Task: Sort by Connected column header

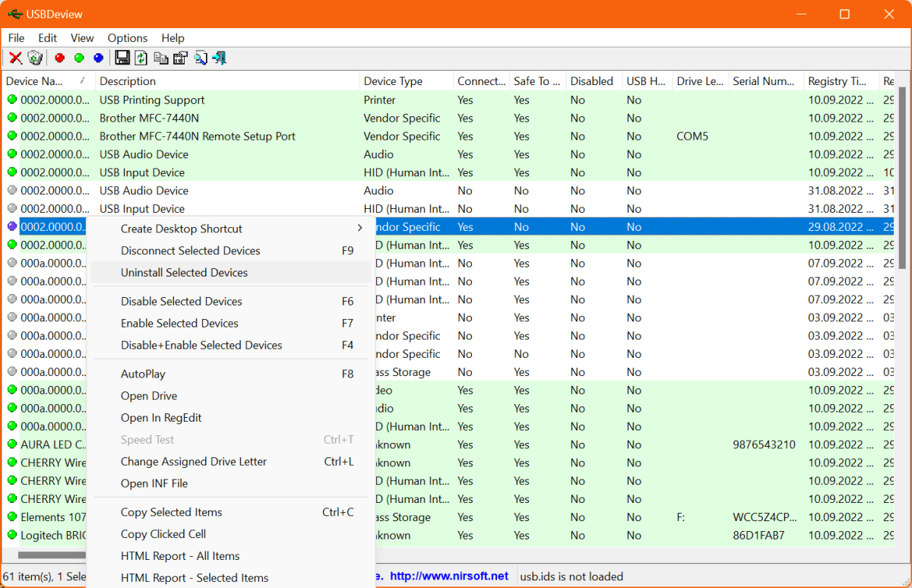Action: coord(481,81)
